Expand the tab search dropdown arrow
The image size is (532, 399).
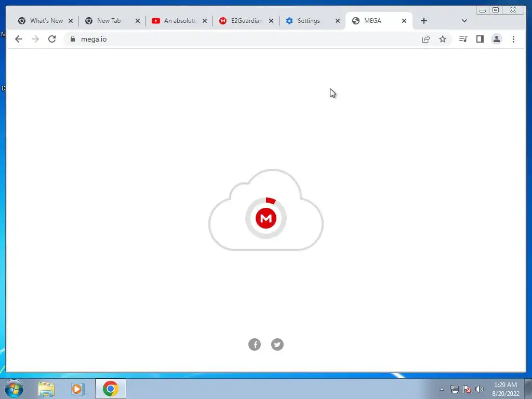point(464,21)
